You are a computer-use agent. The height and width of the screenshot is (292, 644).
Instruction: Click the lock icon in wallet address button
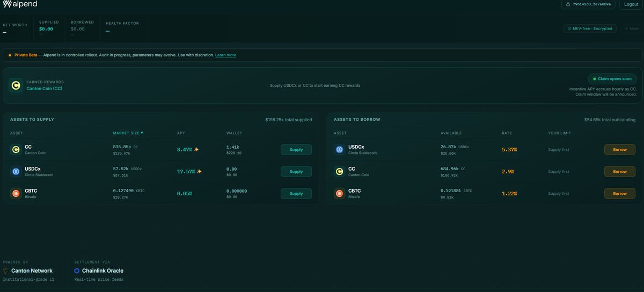[569, 4]
